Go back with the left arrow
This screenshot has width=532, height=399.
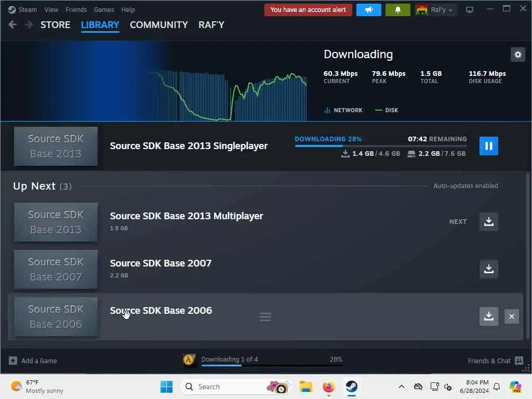tap(12, 25)
